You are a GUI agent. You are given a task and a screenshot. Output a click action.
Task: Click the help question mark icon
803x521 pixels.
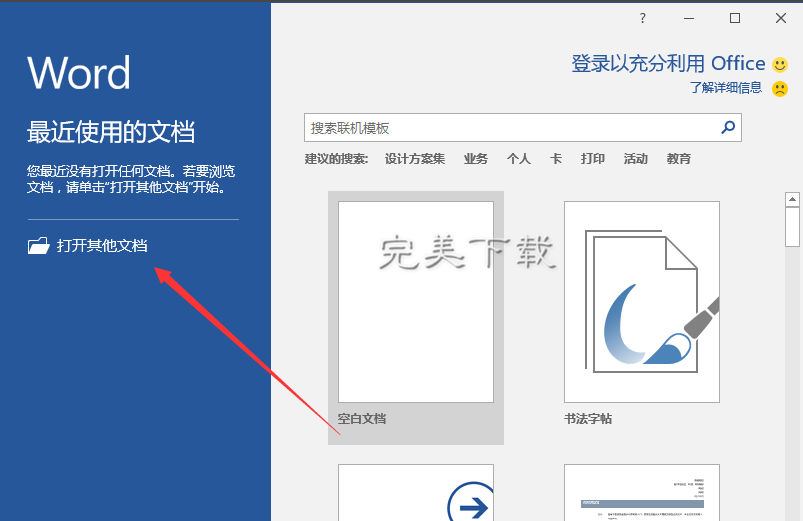pyautogui.click(x=643, y=18)
